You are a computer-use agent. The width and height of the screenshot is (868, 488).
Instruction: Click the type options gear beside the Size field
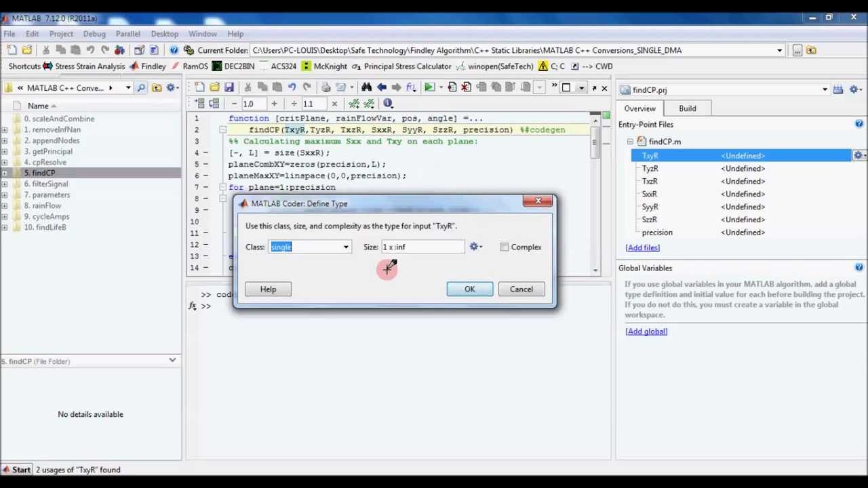(474, 247)
